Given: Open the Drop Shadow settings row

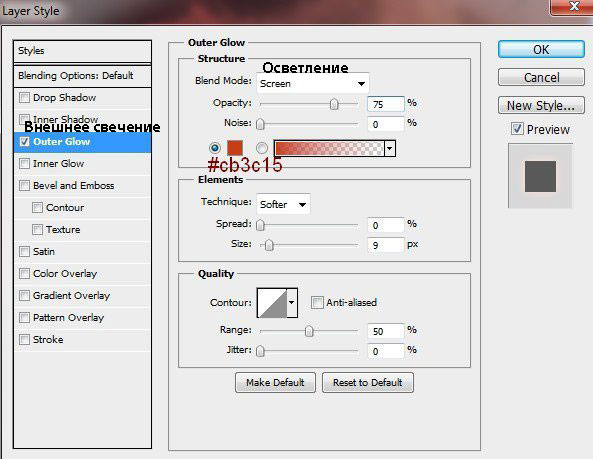Looking at the screenshot, I should 82,98.
